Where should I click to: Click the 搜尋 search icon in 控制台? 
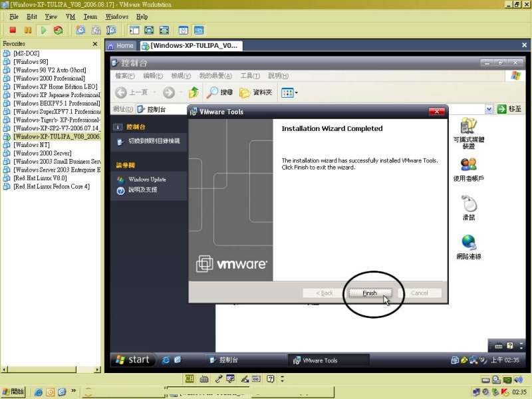tap(212, 92)
